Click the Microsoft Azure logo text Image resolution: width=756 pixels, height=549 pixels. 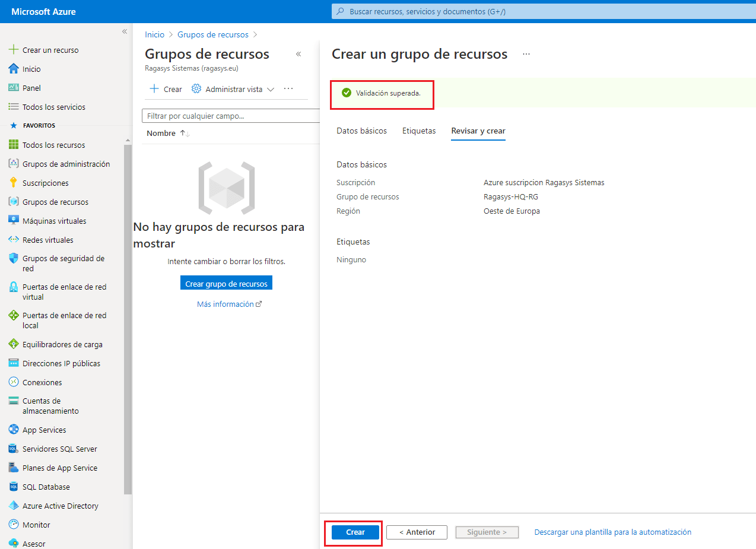43,11
